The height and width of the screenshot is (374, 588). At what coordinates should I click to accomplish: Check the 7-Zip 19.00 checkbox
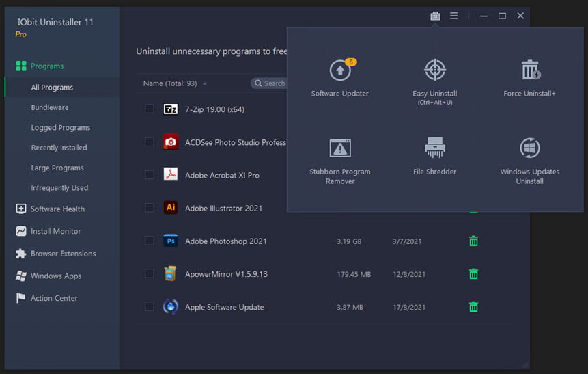coord(150,109)
